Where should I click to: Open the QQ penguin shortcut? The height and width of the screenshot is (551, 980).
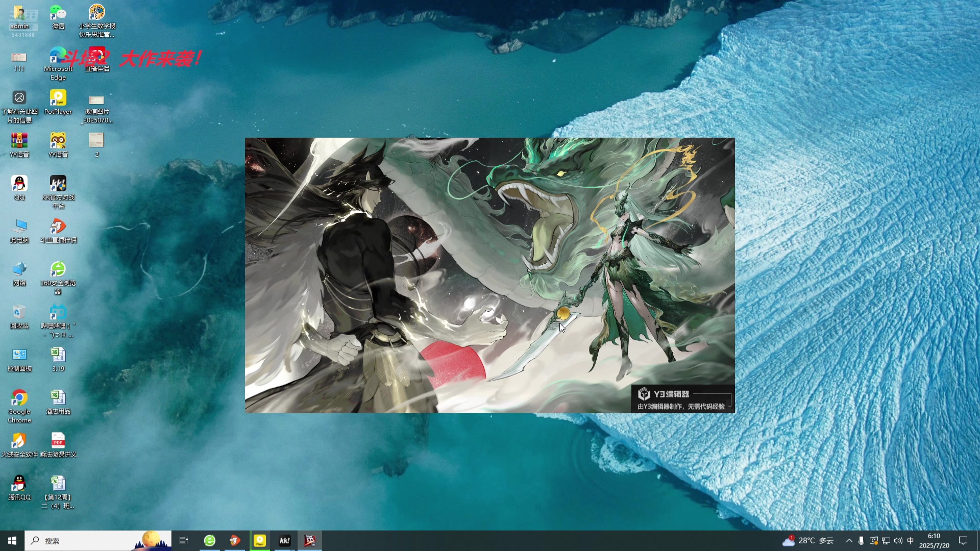click(19, 188)
